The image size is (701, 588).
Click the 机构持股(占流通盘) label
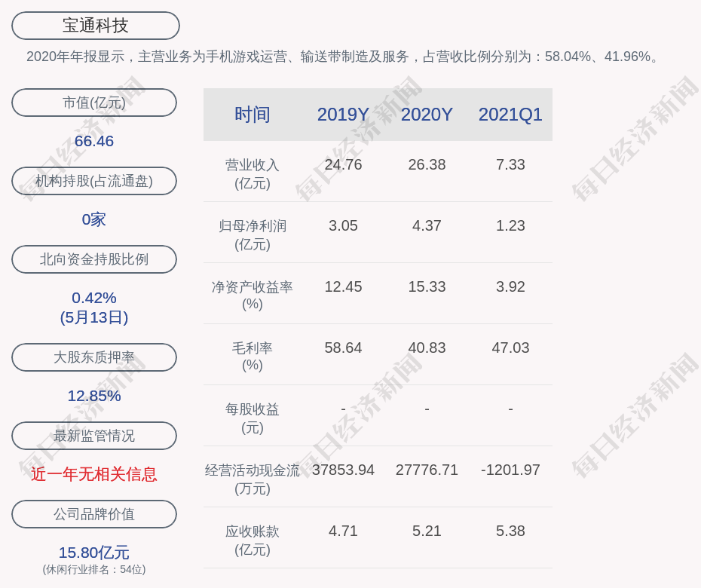pyautogui.click(x=94, y=181)
